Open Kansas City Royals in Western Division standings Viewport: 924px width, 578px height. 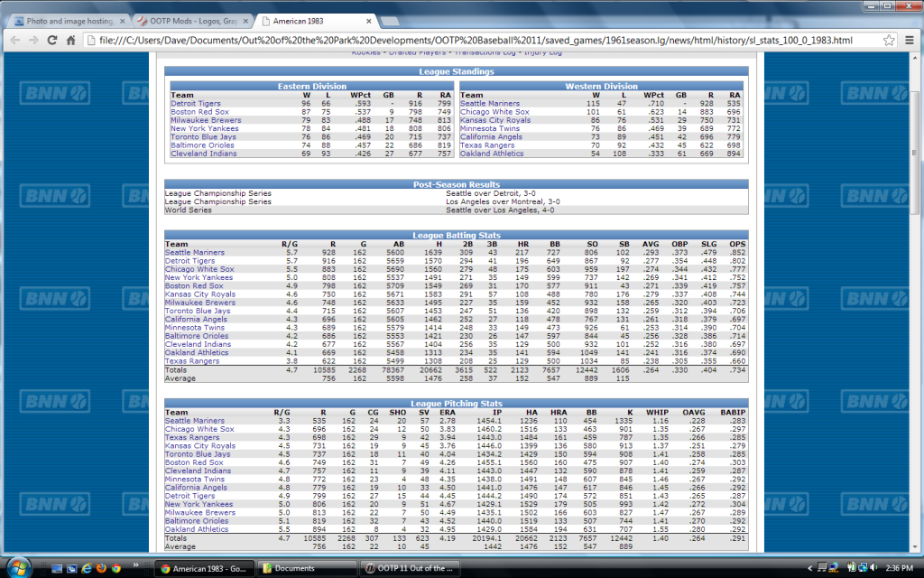(x=495, y=120)
